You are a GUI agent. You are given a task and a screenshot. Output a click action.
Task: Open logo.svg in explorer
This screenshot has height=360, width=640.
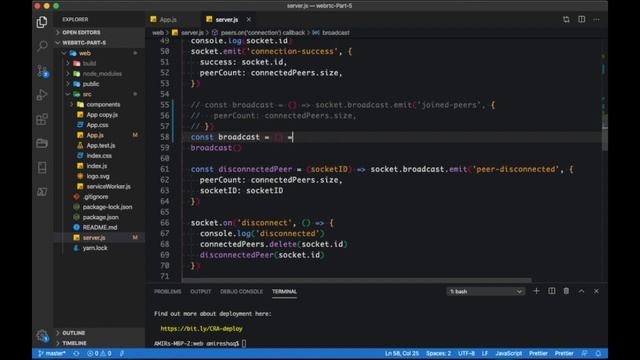coord(98,176)
